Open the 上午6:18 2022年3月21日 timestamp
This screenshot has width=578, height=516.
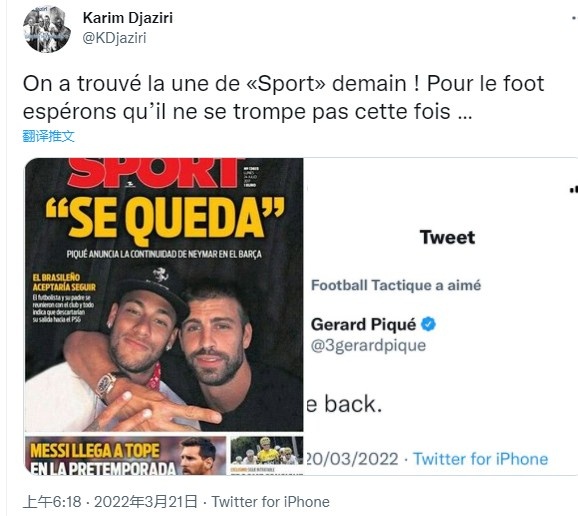(x=110, y=502)
